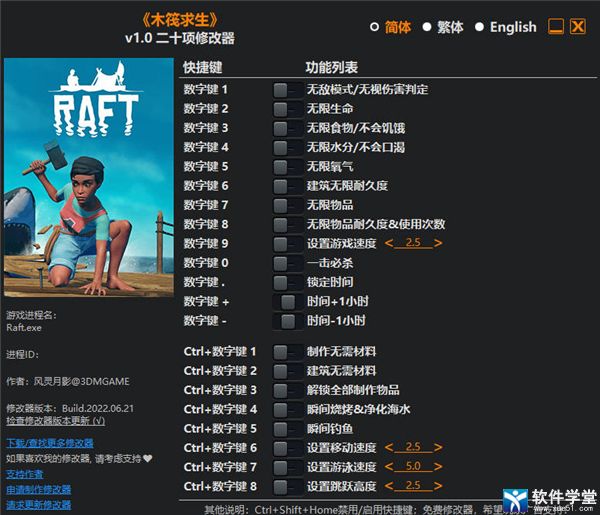Decrease jump height with left arrow
600x515 pixels.
click(389, 486)
